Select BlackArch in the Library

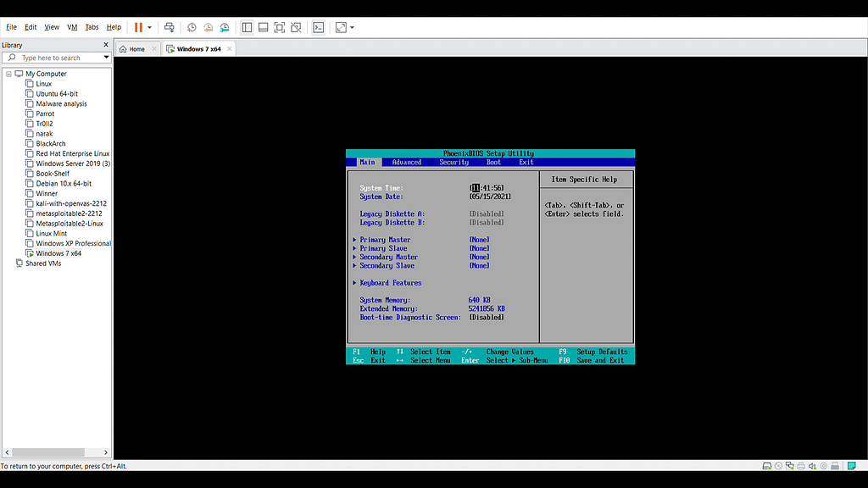(50, 143)
